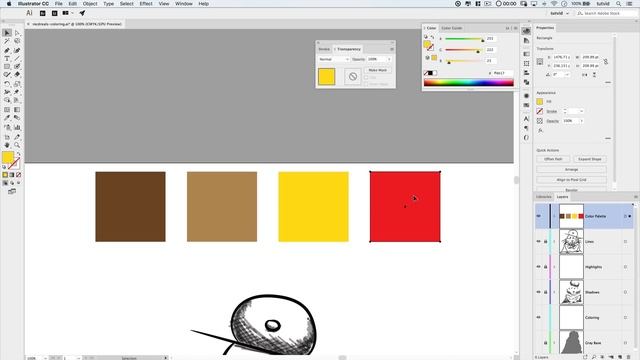Open the File menu
The width and height of the screenshot is (640, 360).
(58, 4)
